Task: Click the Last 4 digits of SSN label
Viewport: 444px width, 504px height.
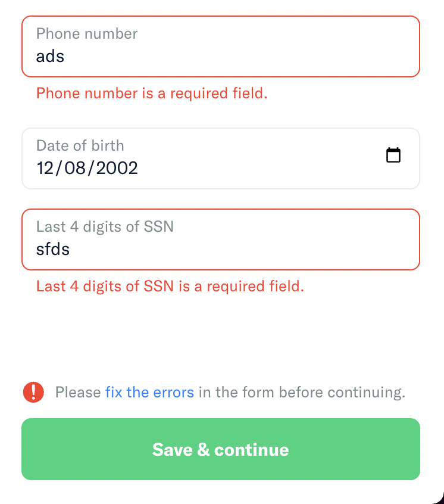Action: [x=105, y=226]
